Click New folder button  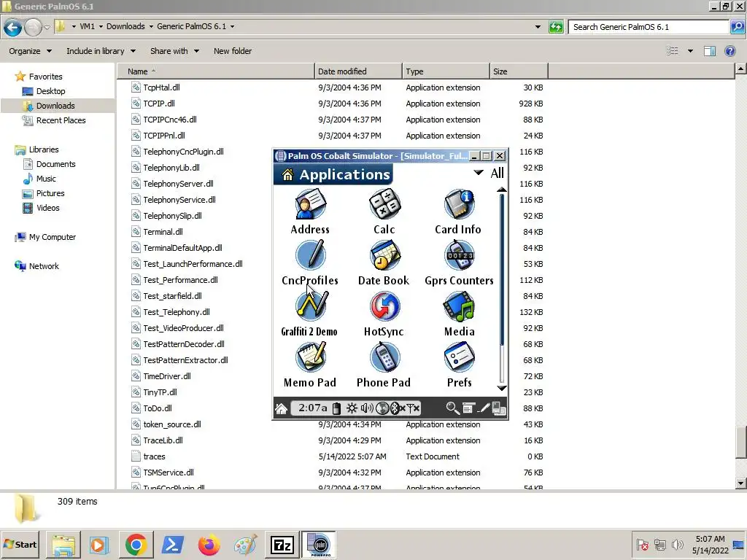233,51
